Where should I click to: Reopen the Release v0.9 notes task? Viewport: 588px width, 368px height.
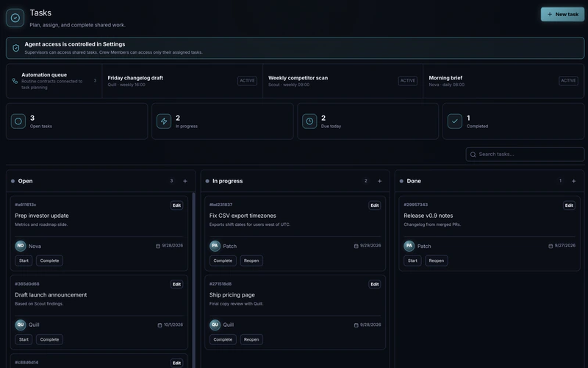pyautogui.click(x=436, y=261)
